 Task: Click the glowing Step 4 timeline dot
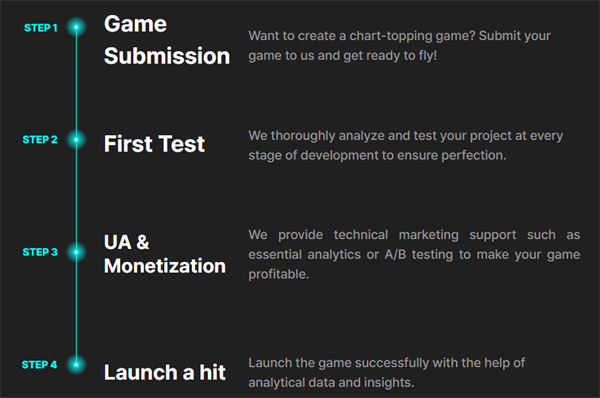pos(76,364)
